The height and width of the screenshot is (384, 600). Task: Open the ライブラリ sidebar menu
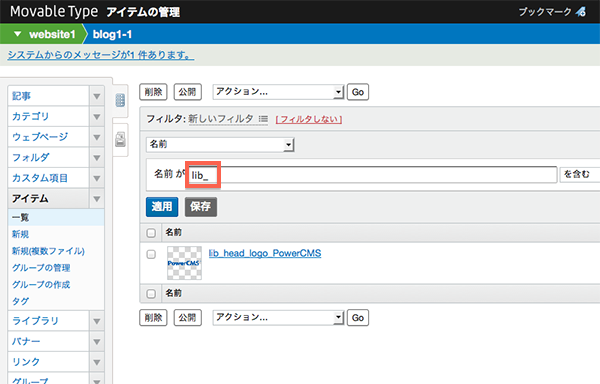coord(49,321)
